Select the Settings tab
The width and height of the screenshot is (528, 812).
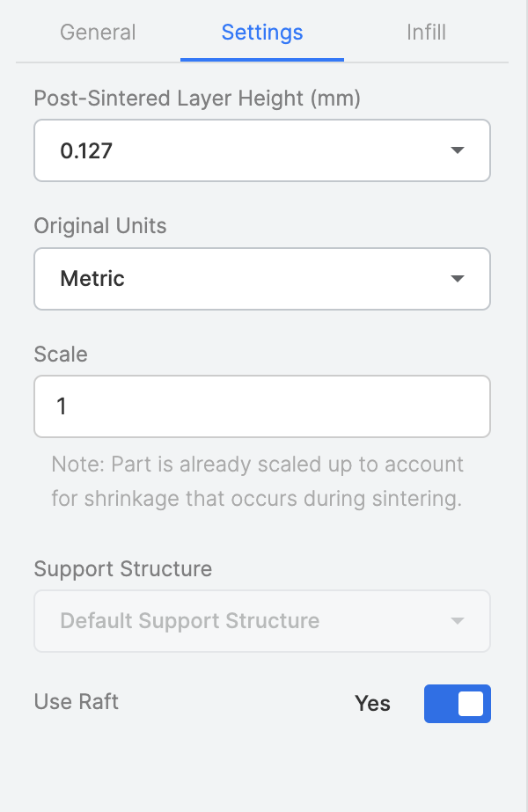262,33
